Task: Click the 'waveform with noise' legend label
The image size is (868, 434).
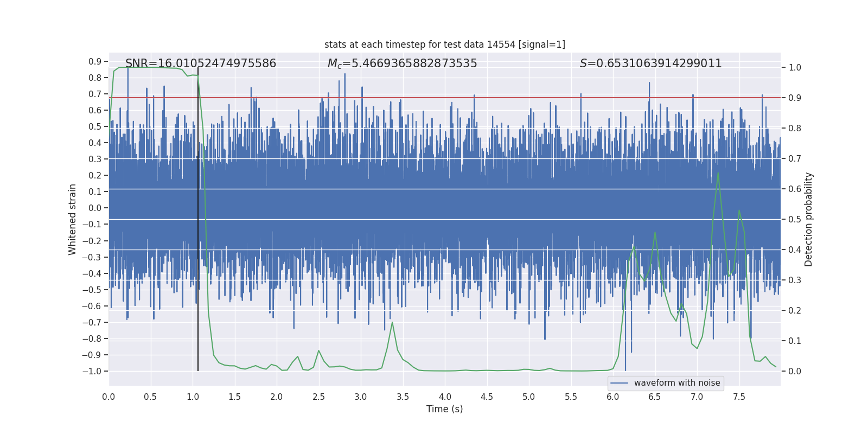Action: click(x=677, y=383)
